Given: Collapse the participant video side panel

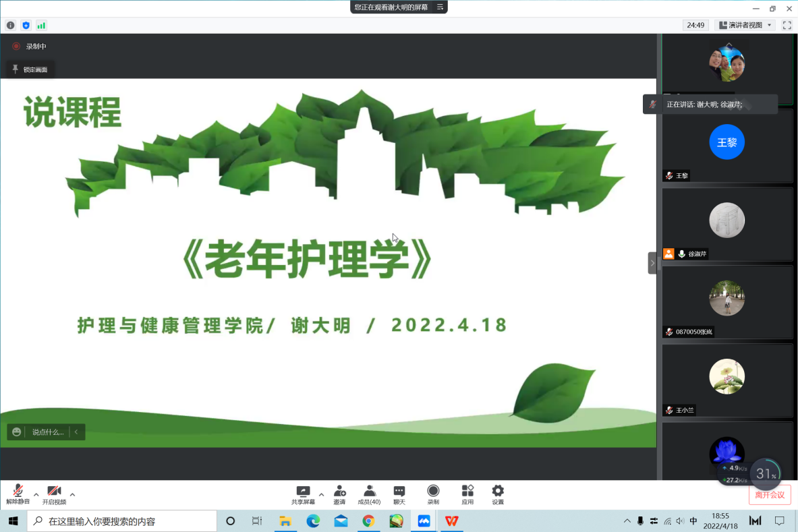Looking at the screenshot, I should click(x=652, y=263).
